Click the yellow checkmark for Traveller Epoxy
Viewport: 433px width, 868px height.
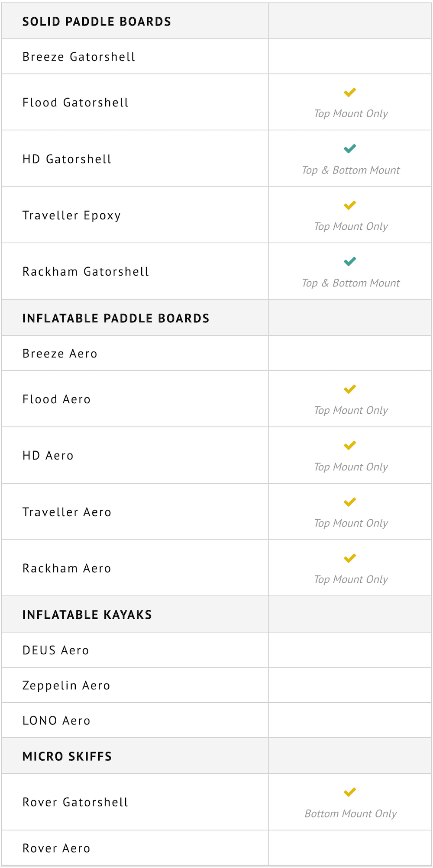tap(350, 205)
